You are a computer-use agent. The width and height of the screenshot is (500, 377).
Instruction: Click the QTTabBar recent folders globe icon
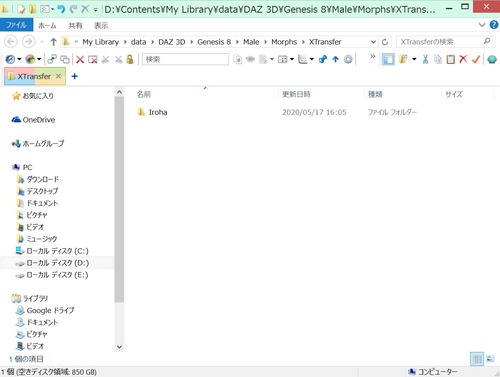pyautogui.click(x=10, y=59)
